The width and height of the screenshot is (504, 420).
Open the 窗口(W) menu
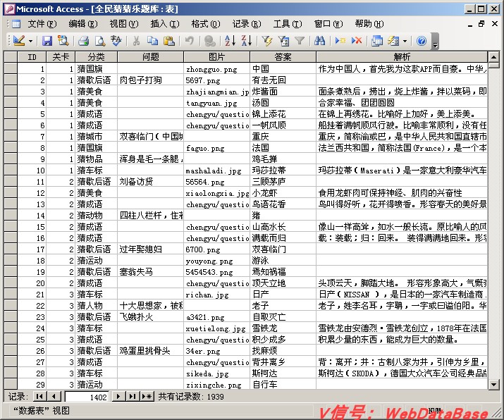[328, 24]
